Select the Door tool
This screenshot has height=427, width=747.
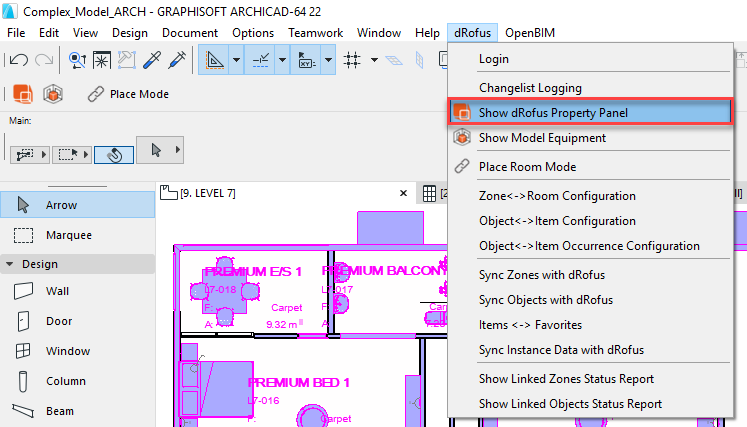[x=77, y=321]
